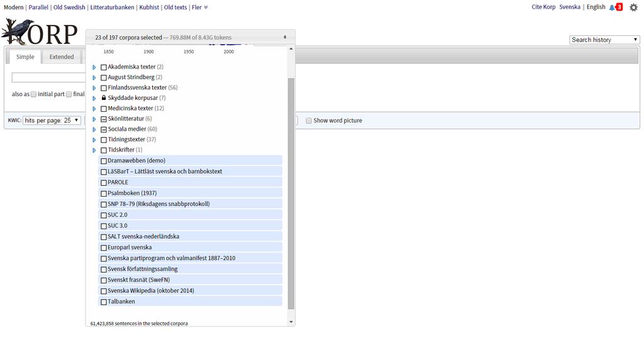
Task: Check the PAROLE corpus checkbox
Action: 104,183
